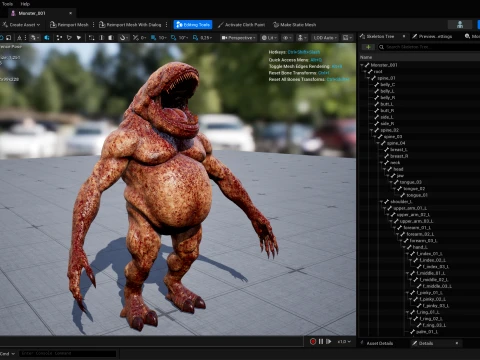Collapse the root bone node
Image resolution: width=480 pixels, height=360 pixels.
[365, 72]
